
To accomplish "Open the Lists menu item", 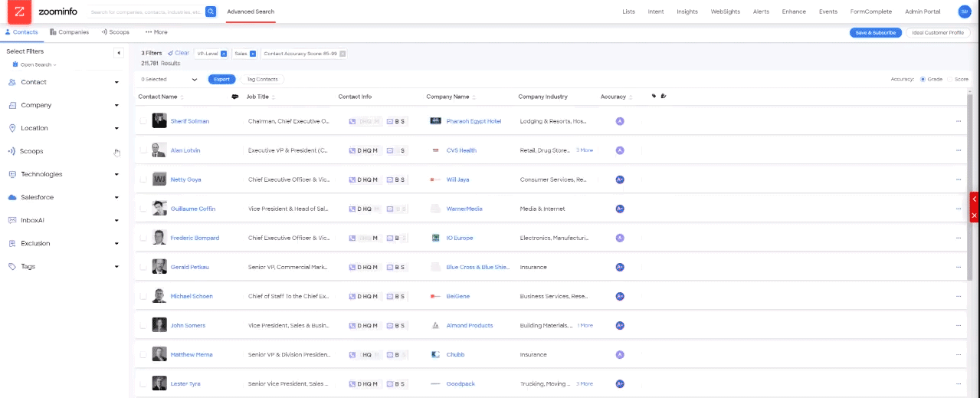I will coord(628,12).
